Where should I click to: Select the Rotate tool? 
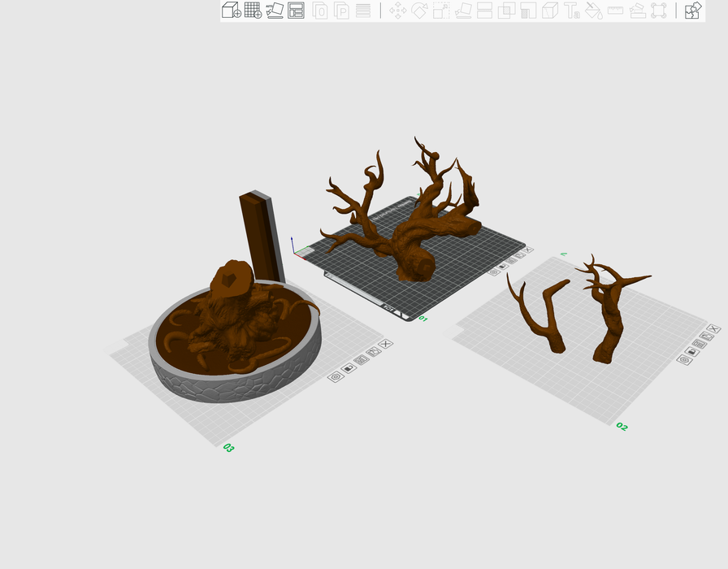pos(419,11)
